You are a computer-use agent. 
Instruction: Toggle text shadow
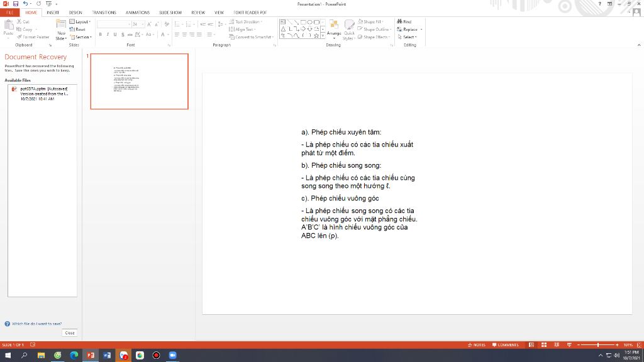coord(123,35)
